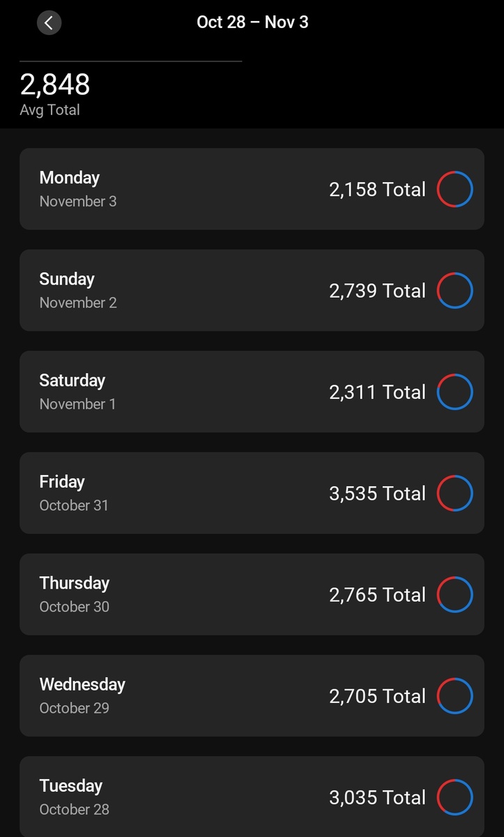Tap the 3,035 Total value
The image size is (504, 837).
377,797
